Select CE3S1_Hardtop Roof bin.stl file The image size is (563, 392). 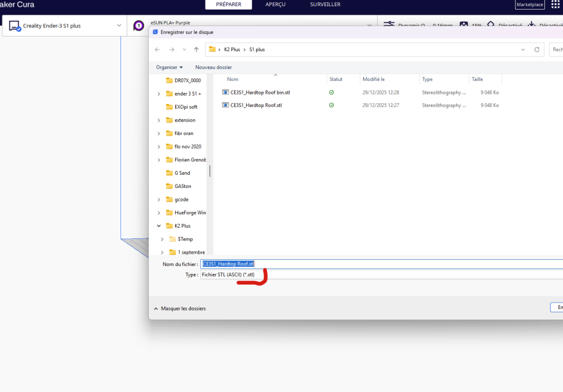point(260,93)
